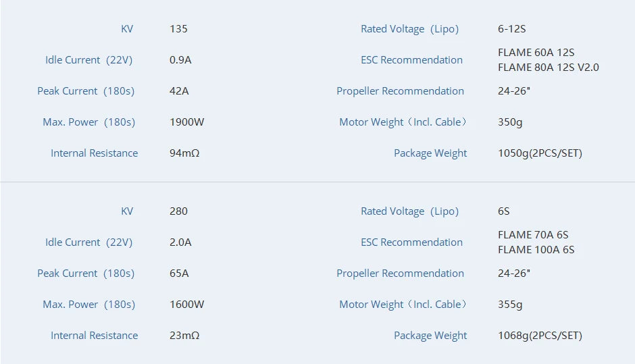Click the 94mΩ internal resistance value

[184, 153]
